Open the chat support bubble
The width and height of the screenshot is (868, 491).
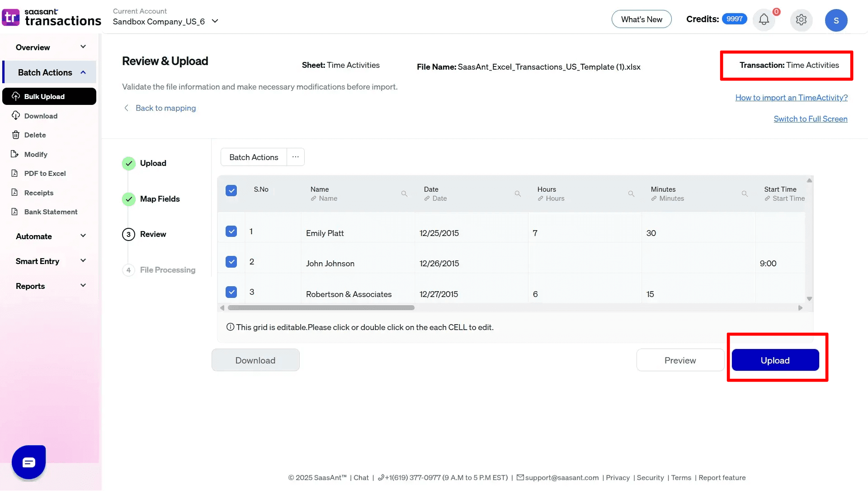pyautogui.click(x=28, y=462)
